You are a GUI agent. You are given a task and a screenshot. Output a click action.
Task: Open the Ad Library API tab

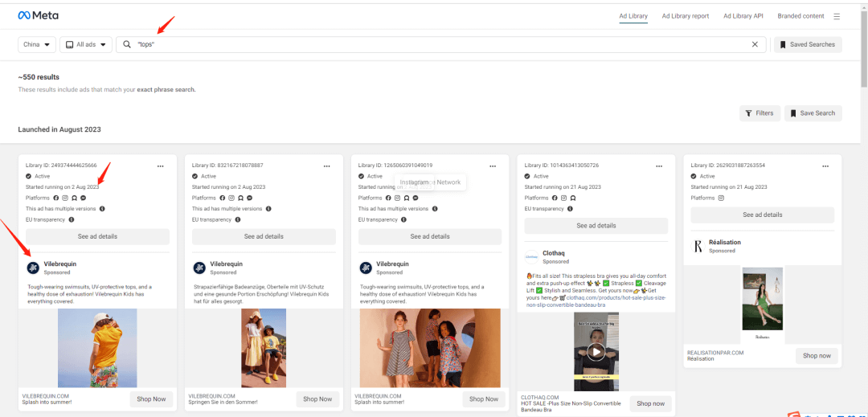(x=743, y=16)
